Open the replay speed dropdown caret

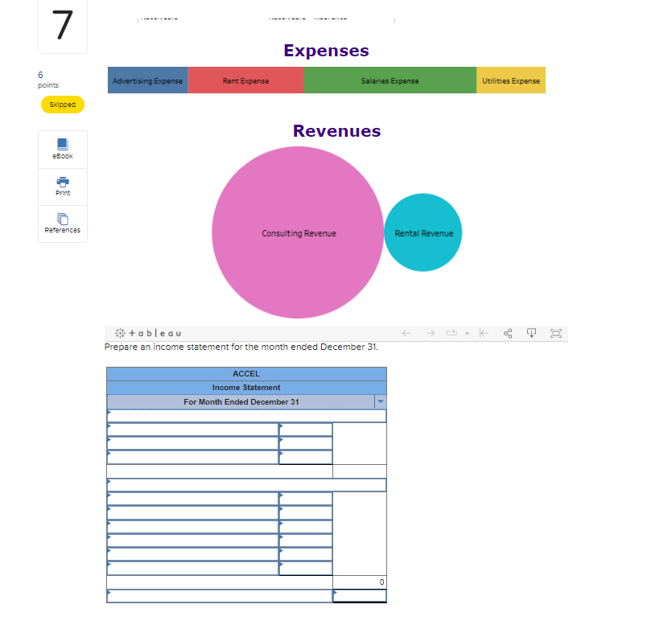pos(467,333)
